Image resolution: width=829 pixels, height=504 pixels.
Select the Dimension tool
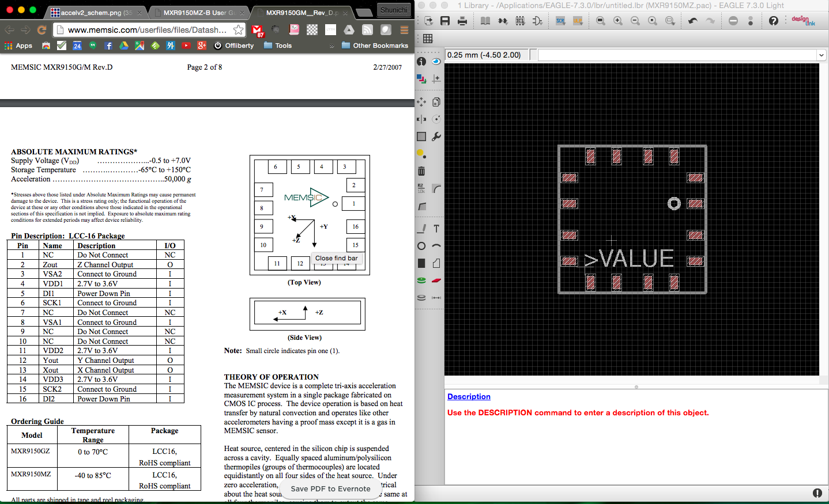(x=436, y=298)
